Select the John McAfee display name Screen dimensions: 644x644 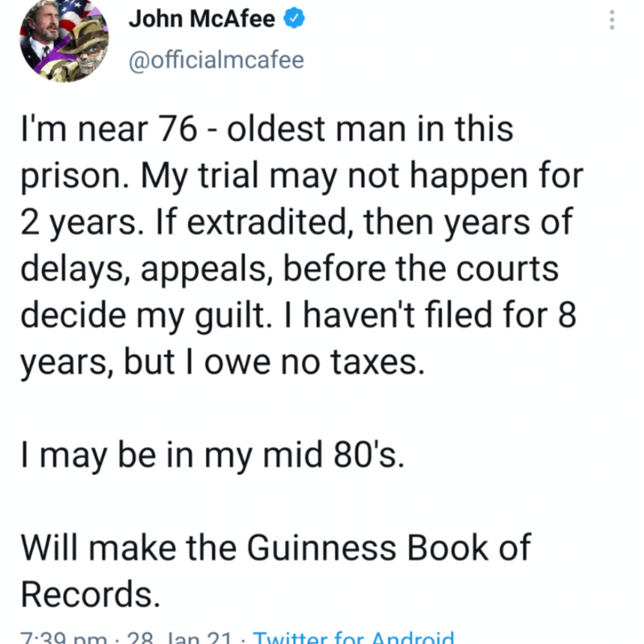[x=201, y=18]
